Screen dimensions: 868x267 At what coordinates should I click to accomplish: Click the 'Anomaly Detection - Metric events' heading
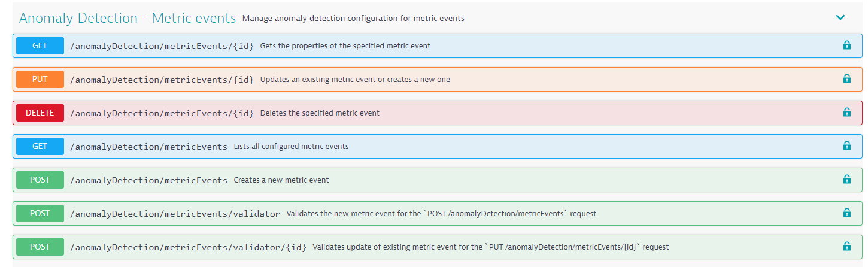point(128,18)
